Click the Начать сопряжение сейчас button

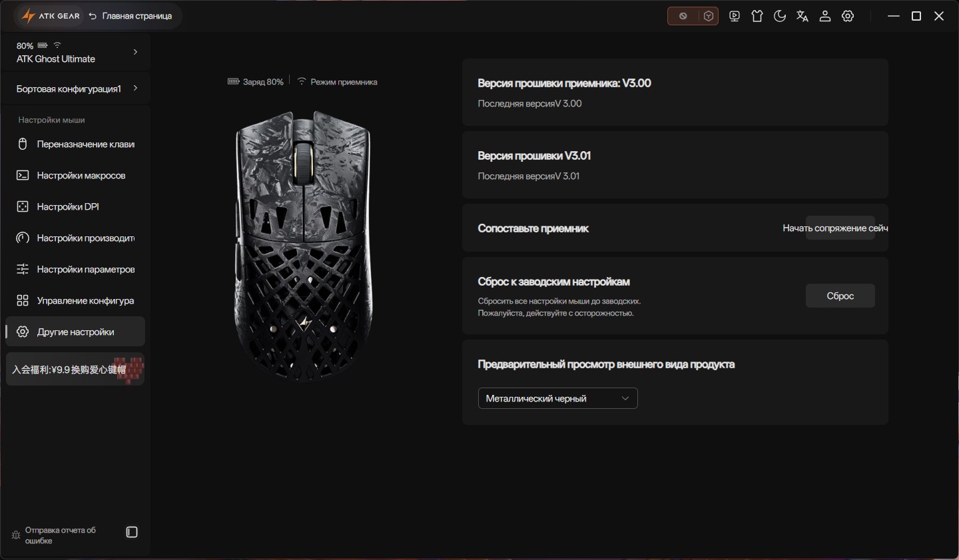click(840, 228)
